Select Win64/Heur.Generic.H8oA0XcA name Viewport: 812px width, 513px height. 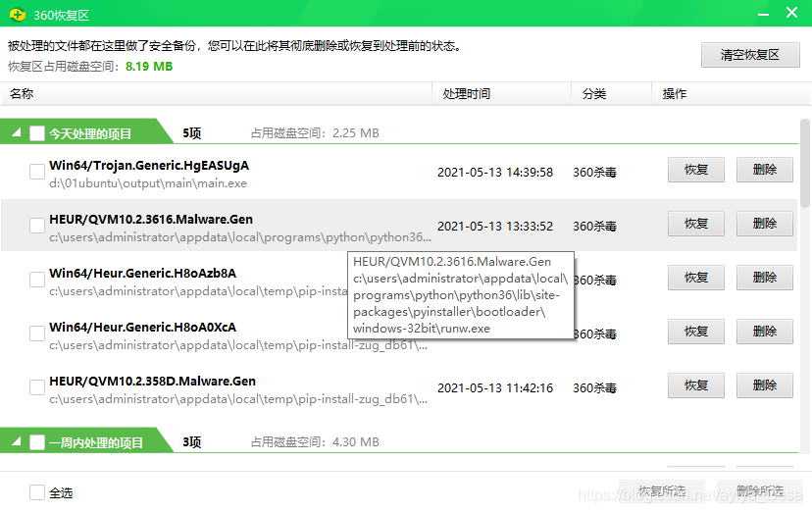coord(142,327)
